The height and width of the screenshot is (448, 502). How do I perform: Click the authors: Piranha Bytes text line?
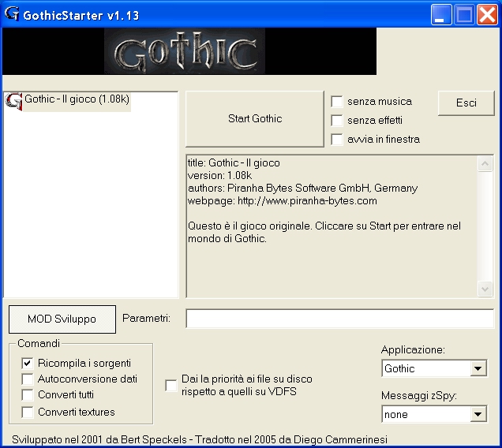coord(302,189)
